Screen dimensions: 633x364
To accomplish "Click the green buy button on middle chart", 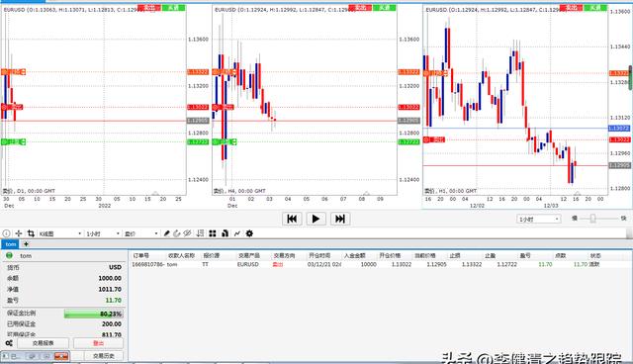I will pyautogui.click(x=385, y=8).
